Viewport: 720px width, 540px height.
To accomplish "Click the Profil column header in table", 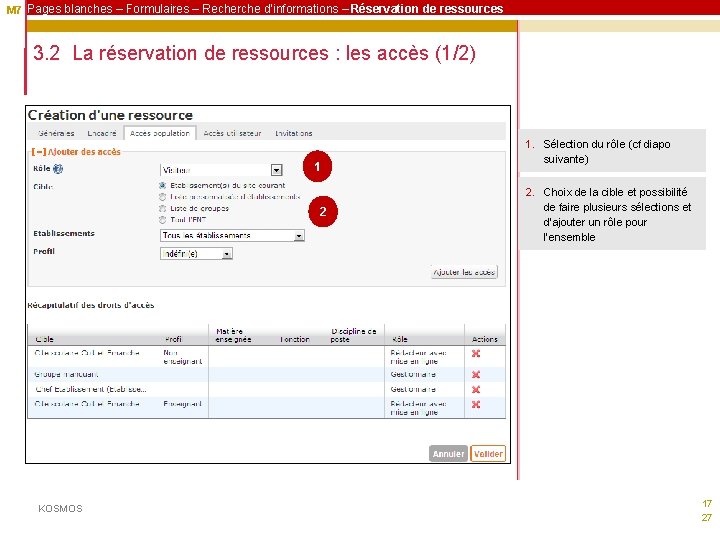I will pos(174,339).
